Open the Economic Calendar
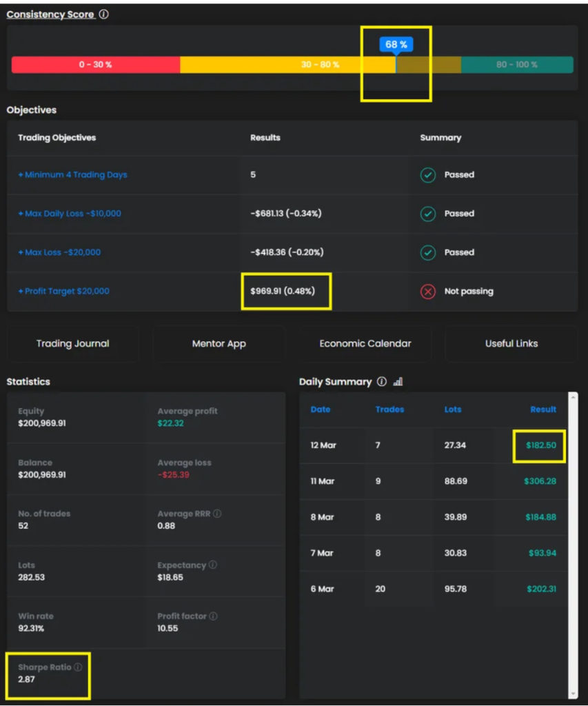 [365, 343]
